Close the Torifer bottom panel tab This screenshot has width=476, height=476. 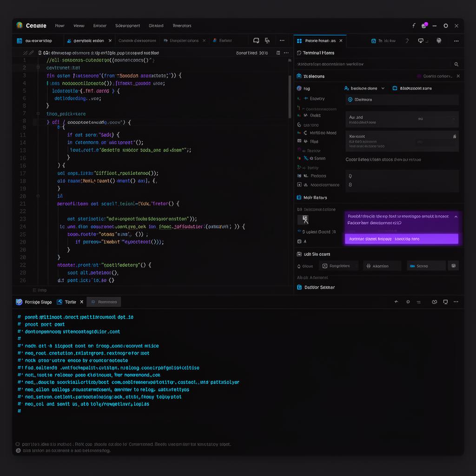(82, 302)
